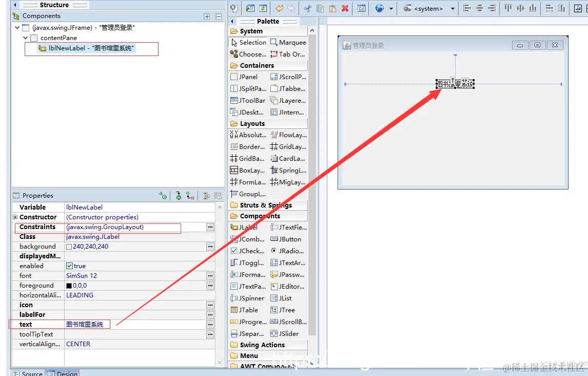
Task: Collapse the Palette panel arrow
Action: tap(232, 22)
